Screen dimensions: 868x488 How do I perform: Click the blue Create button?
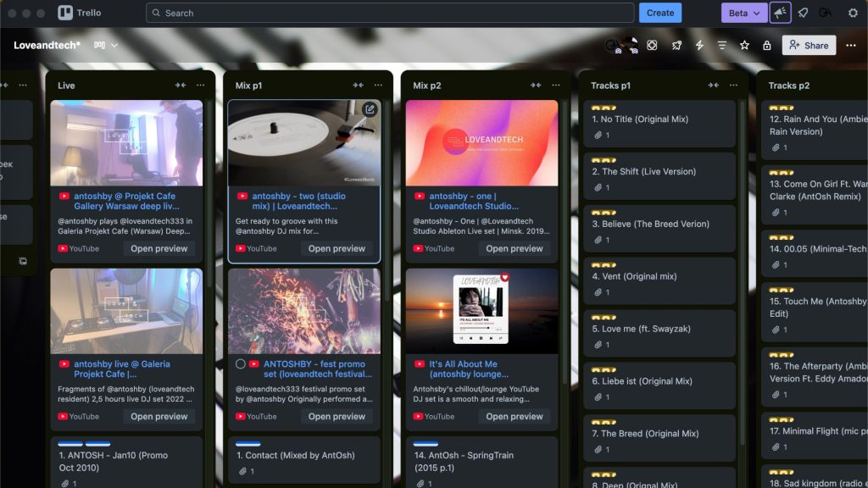tap(659, 13)
